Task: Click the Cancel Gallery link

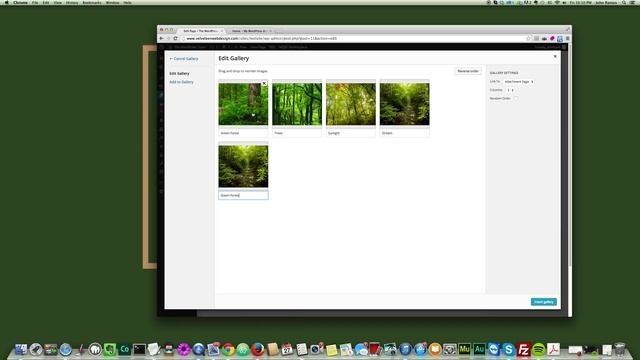Action: (184, 59)
